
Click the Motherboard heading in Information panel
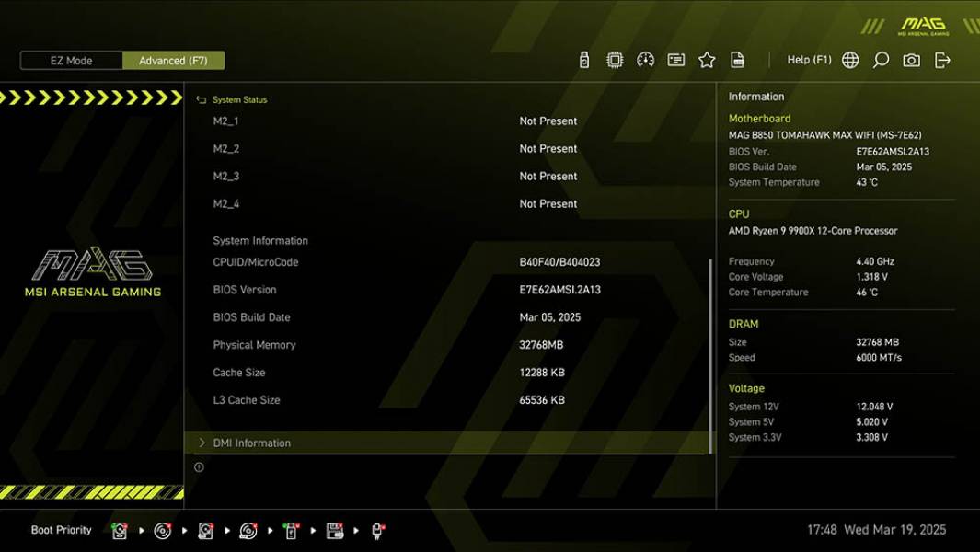759,118
